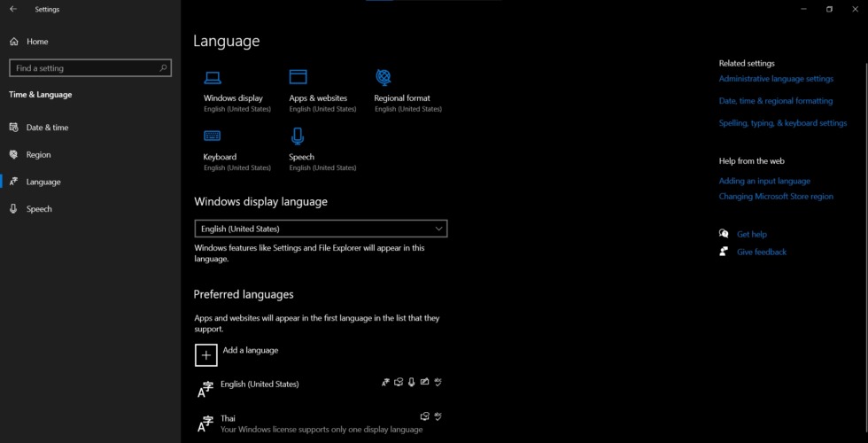Click spell-check abc icon on English row

tap(438, 382)
